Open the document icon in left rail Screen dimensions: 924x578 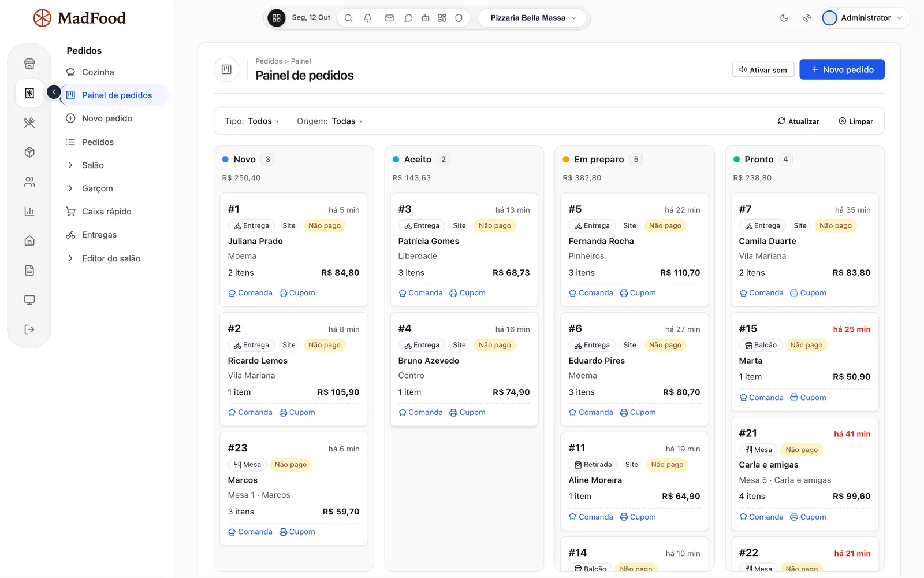pyautogui.click(x=29, y=270)
